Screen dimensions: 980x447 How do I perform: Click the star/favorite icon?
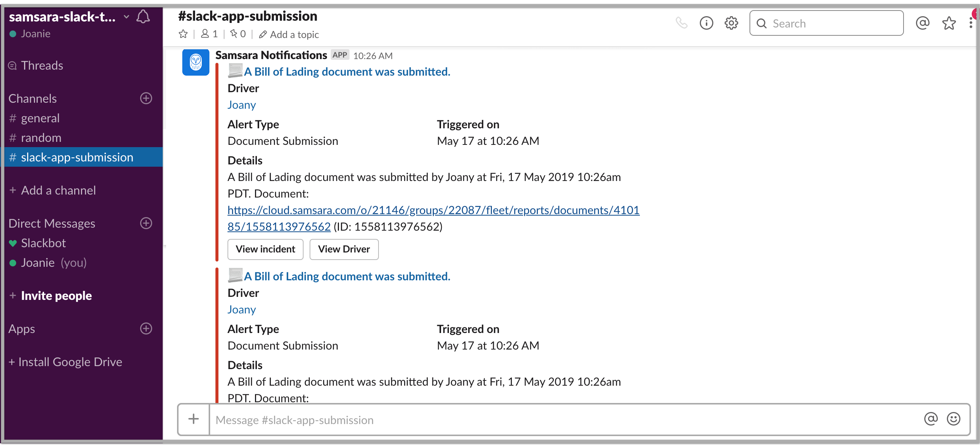pos(948,24)
